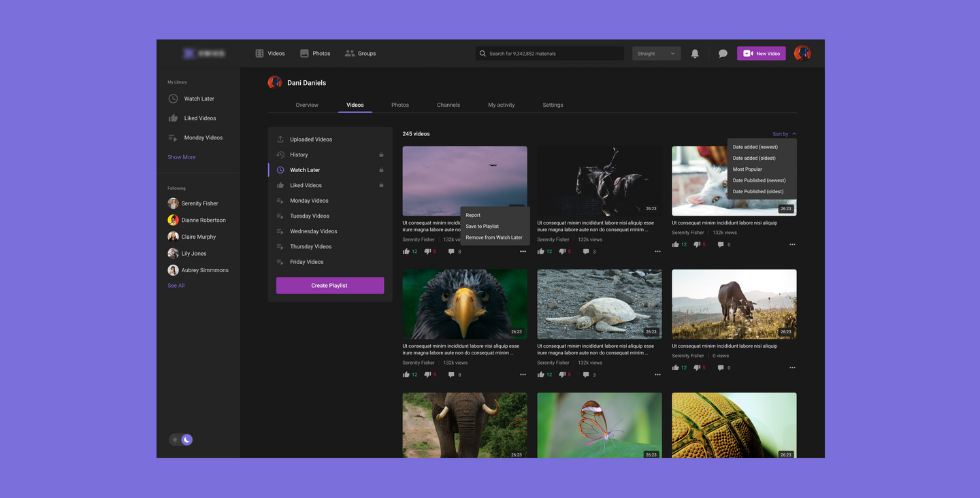Image resolution: width=980 pixels, height=498 pixels.
Task: Click the search magnifier icon
Action: tap(483, 54)
